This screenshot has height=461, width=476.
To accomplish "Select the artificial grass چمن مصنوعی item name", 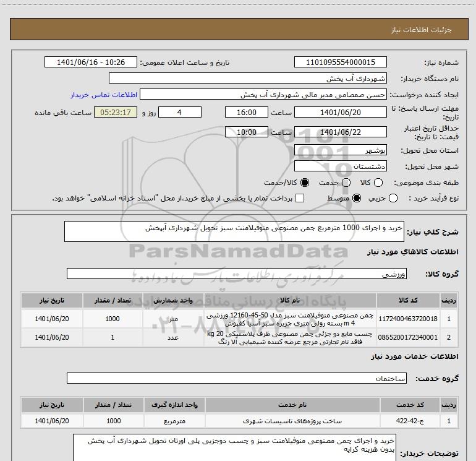I will (290, 319).
